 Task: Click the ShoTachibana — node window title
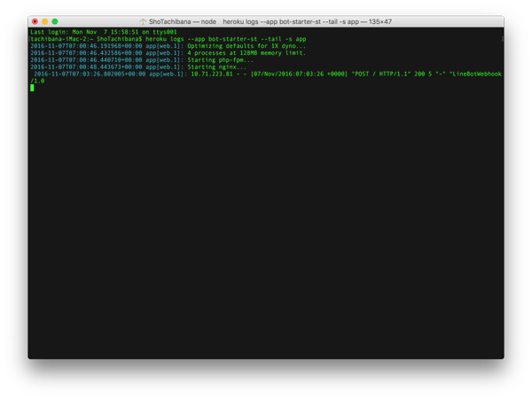[183, 21]
